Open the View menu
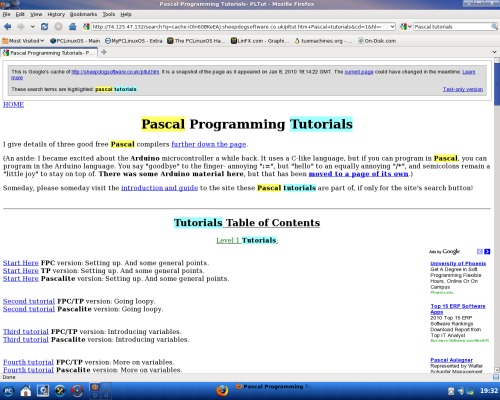 pyautogui.click(x=36, y=14)
